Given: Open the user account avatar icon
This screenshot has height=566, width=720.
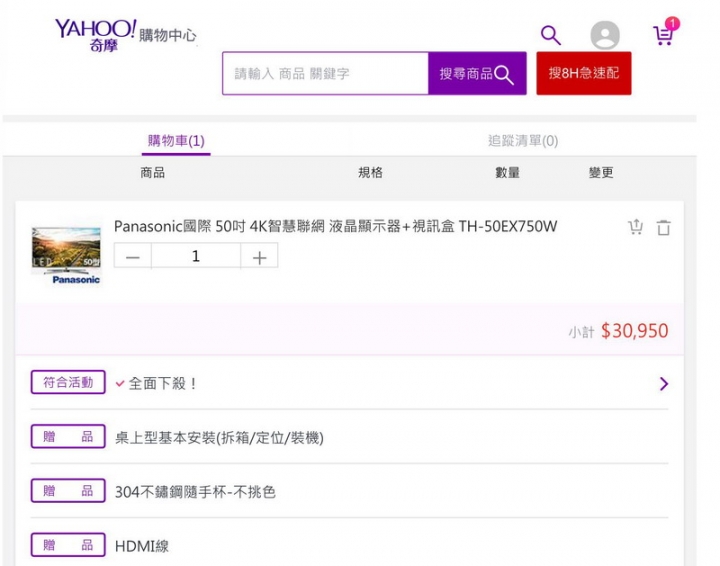Looking at the screenshot, I should point(605,35).
